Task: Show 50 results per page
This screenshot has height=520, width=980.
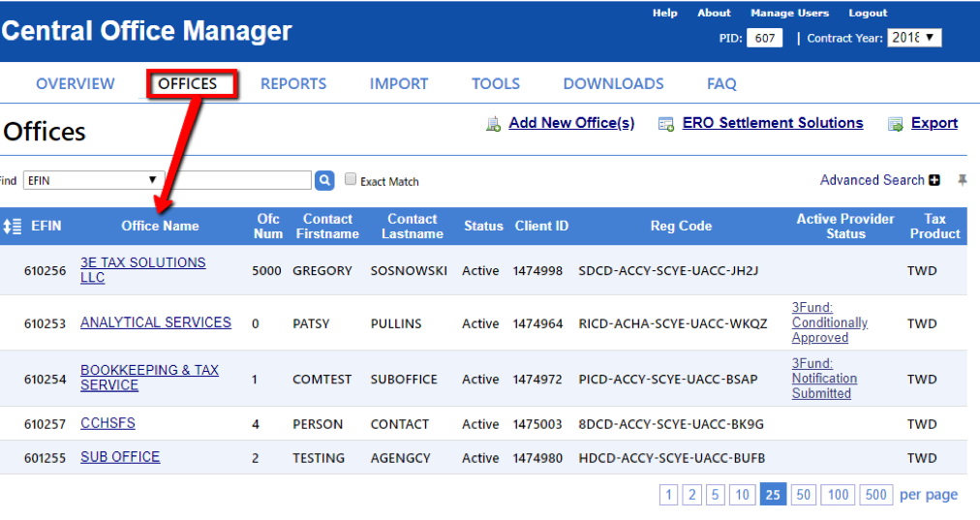Action: click(x=803, y=495)
